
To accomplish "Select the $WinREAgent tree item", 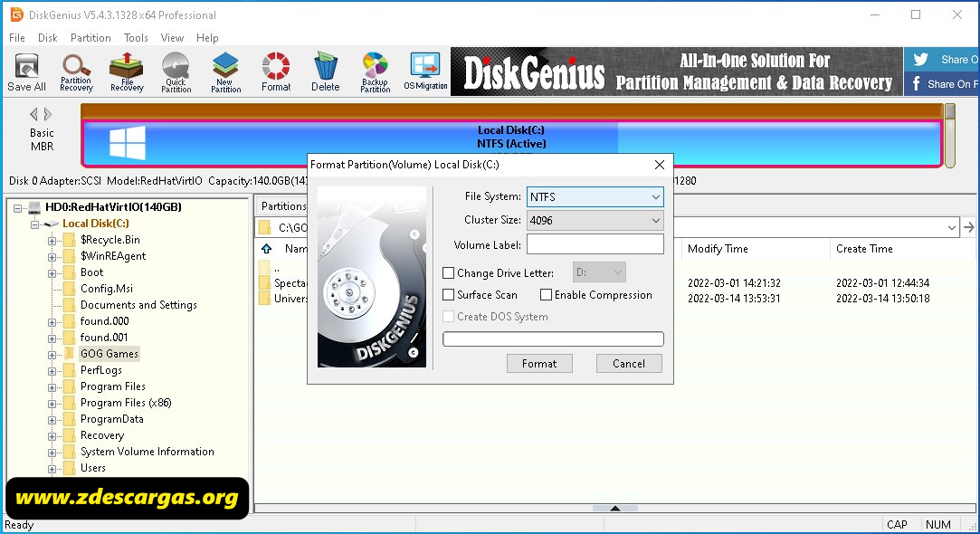I will click(112, 256).
